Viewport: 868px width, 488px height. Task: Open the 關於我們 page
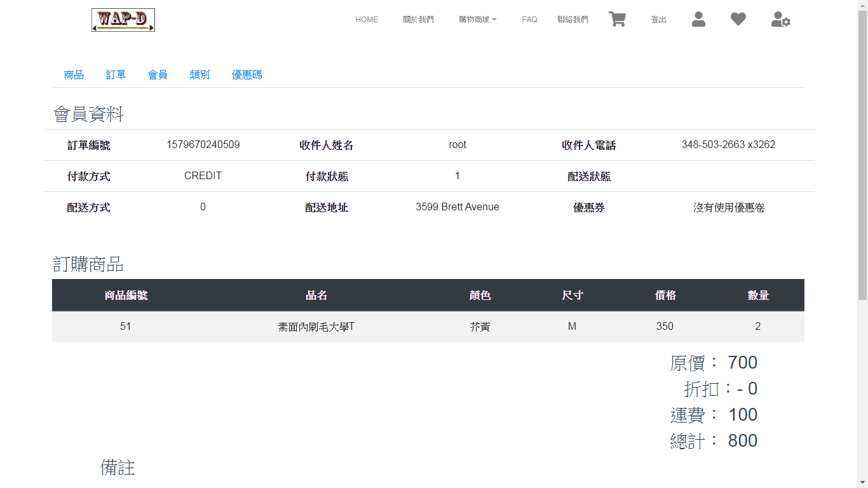[418, 20]
